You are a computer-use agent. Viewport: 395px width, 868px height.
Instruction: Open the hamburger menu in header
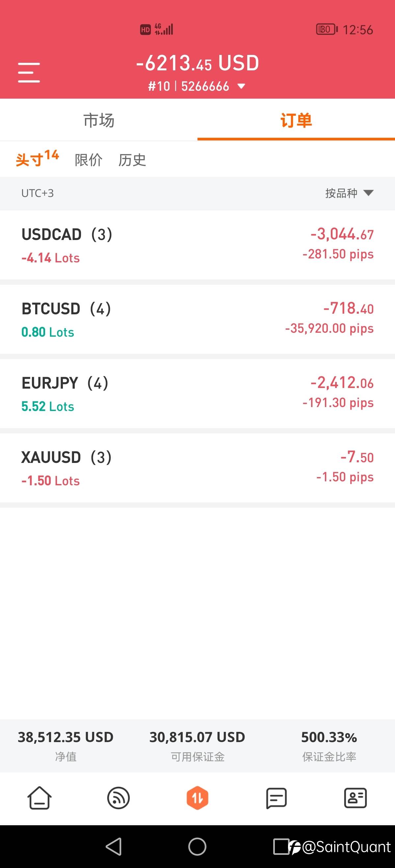(29, 72)
